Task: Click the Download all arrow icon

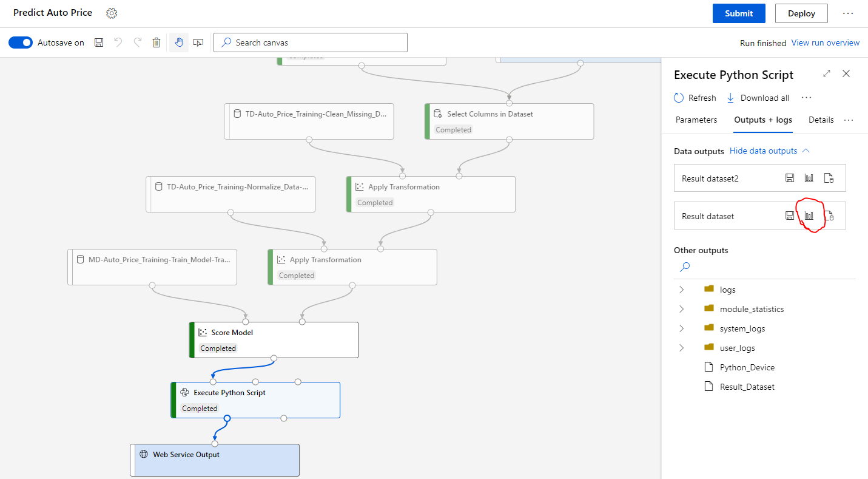Action: point(730,98)
